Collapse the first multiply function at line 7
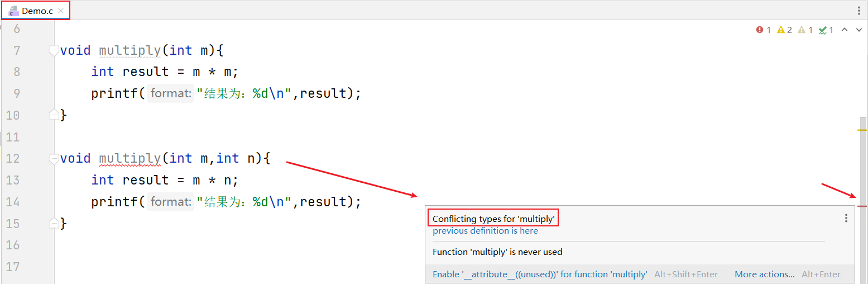The height and width of the screenshot is (284, 868). (x=54, y=50)
